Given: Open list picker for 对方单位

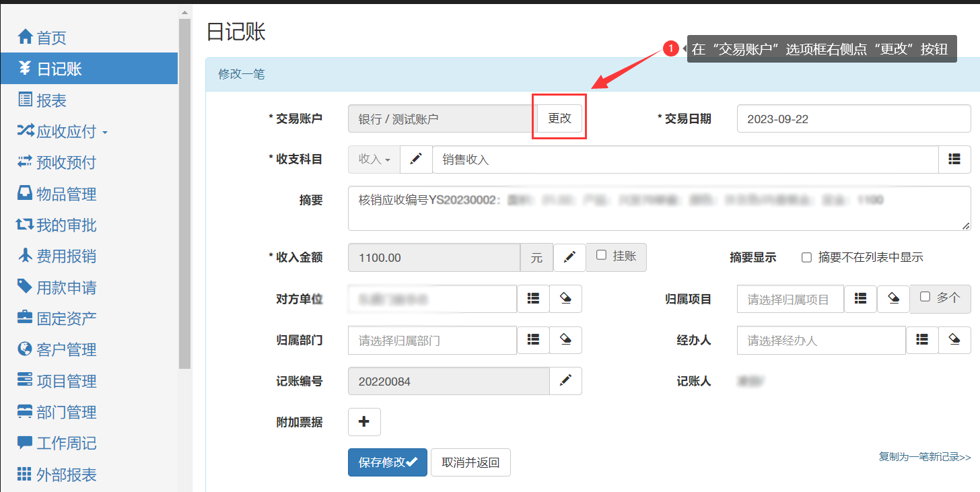Looking at the screenshot, I should tap(533, 299).
